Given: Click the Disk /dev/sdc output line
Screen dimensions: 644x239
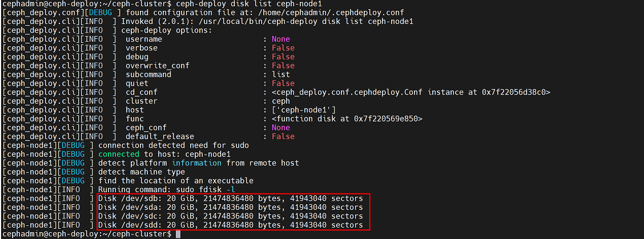Looking at the screenshot, I should pos(230,216).
